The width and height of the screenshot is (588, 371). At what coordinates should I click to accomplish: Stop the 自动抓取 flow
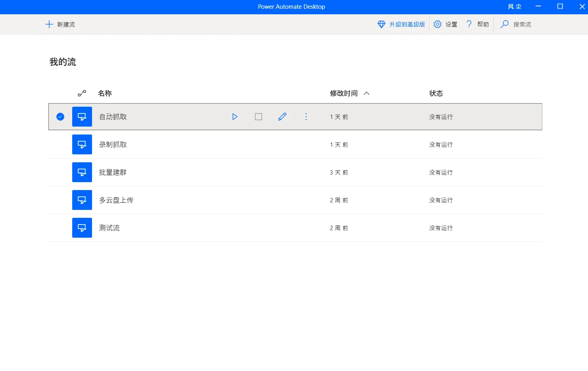[x=258, y=117]
